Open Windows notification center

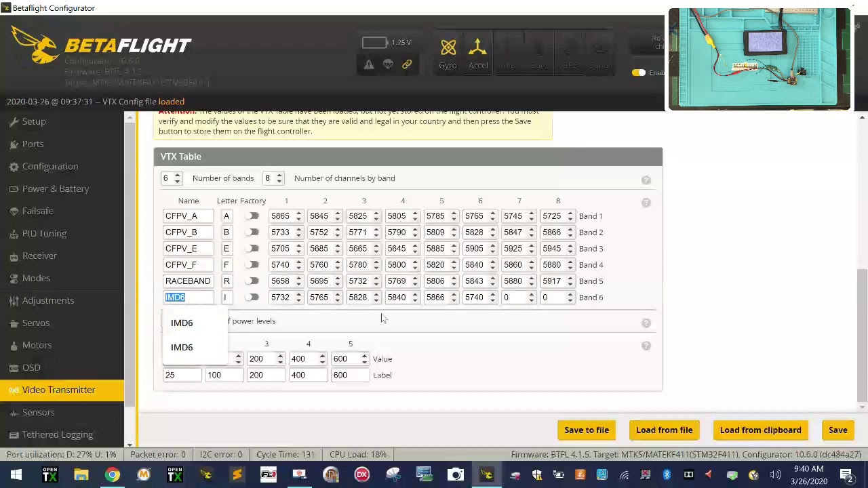tap(846, 474)
